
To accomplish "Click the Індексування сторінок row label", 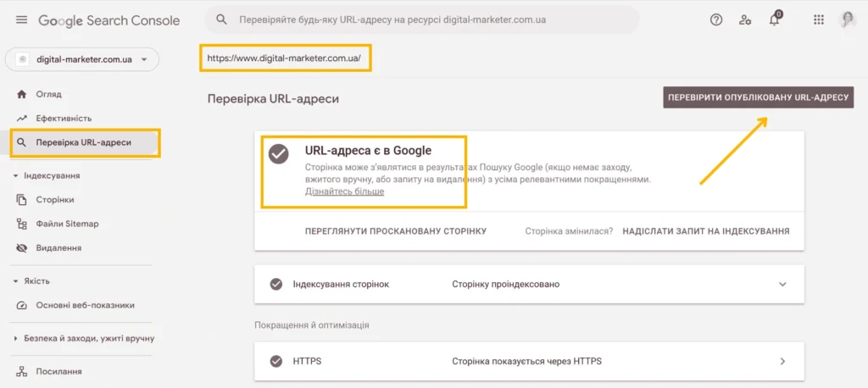I will (341, 284).
